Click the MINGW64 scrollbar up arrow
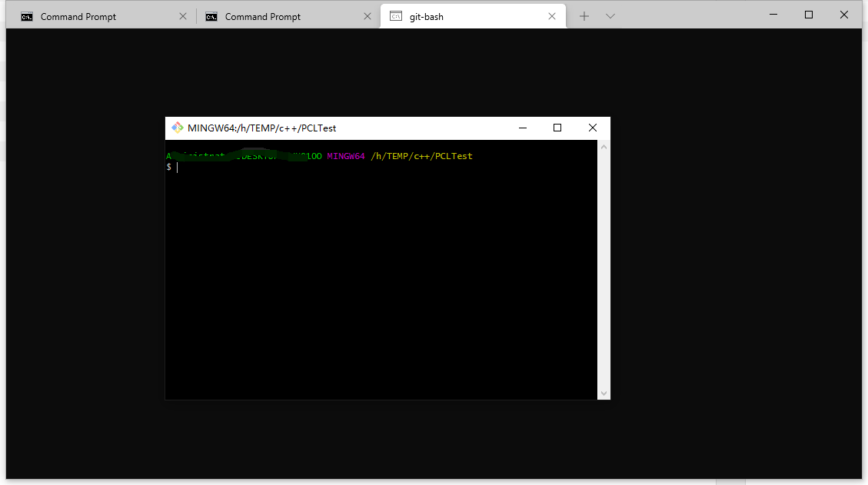This screenshot has height=485, width=868. pyautogui.click(x=604, y=147)
